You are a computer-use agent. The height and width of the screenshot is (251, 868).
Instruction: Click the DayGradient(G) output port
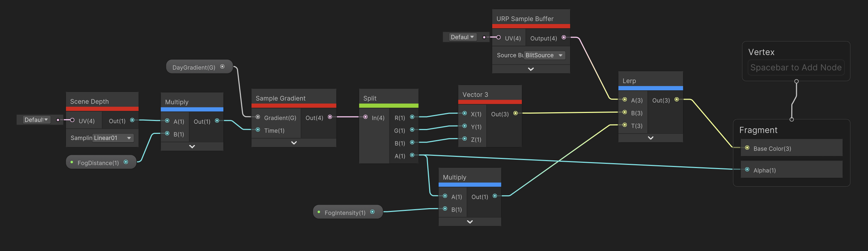click(x=222, y=67)
